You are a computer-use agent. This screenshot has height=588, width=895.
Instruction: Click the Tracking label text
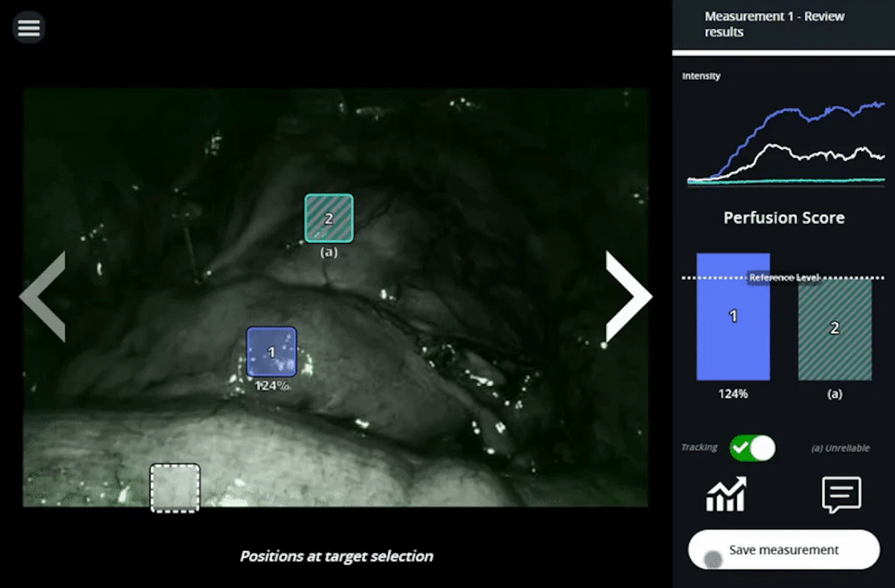tap(699, 448)
